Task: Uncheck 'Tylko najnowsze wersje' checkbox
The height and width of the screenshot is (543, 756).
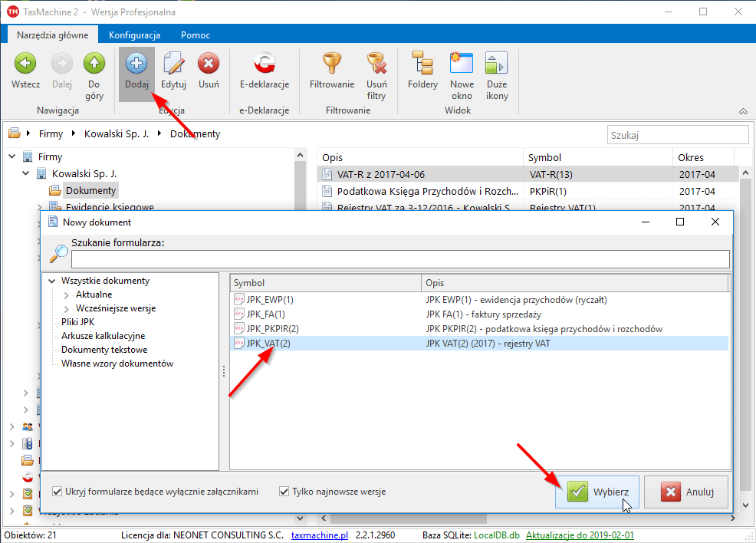Action: click(284, 492)
